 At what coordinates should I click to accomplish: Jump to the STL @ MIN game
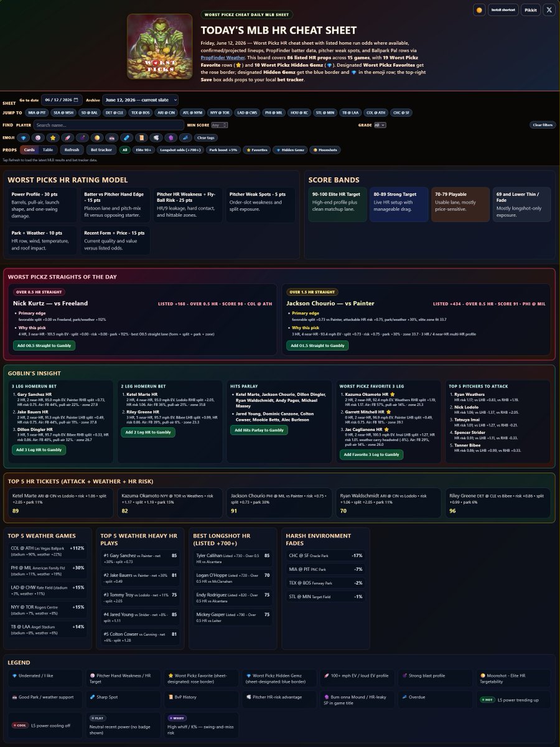[325, 113]
